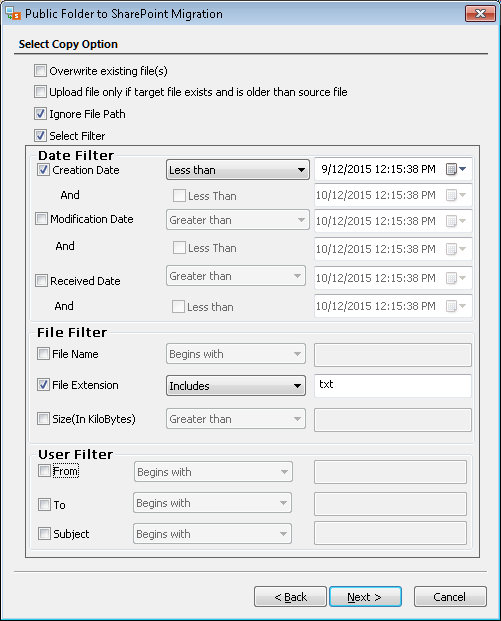Open calendar picker for Creation Date And row
Image resolution: width=501 pixels, height=621 pixels.
click(456, 195)
